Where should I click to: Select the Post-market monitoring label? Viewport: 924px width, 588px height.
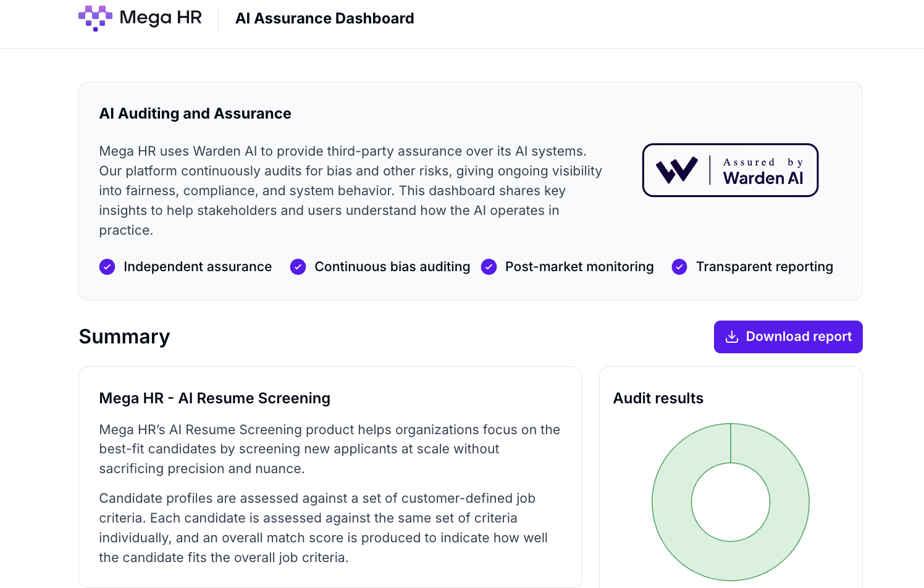(x=579, y=267)
